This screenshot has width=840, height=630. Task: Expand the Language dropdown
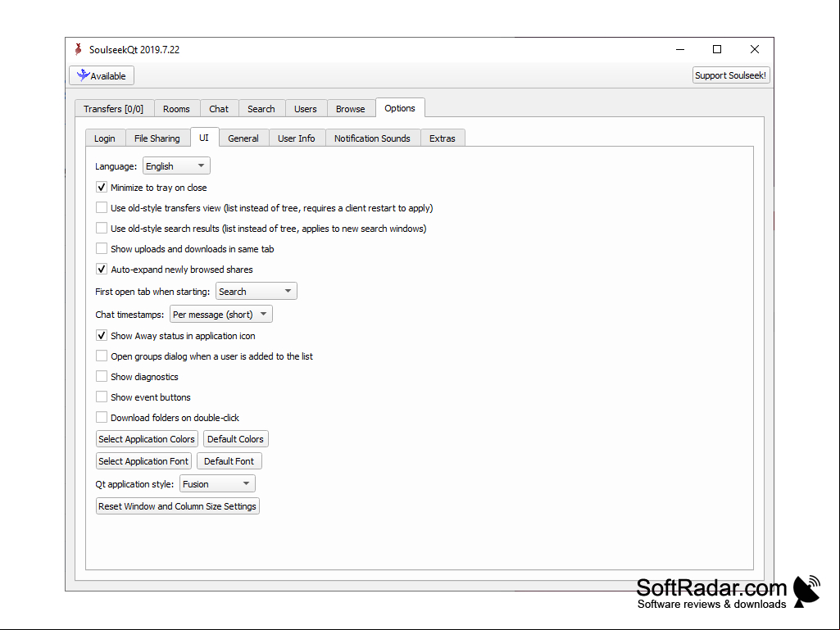pyautogui.click(x=176, y=166)
